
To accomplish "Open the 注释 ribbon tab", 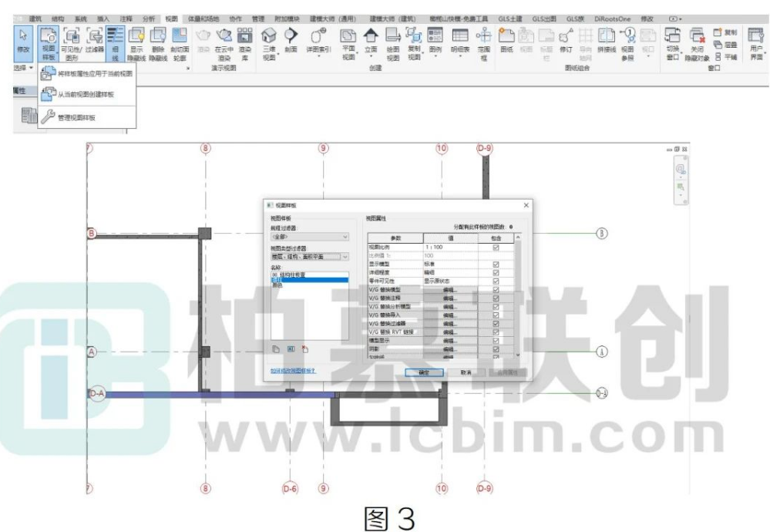I will tap(126, 19).
